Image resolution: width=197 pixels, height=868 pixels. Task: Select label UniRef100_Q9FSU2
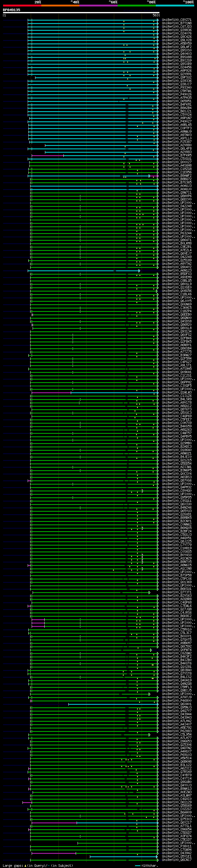click(x=177, y=78)
